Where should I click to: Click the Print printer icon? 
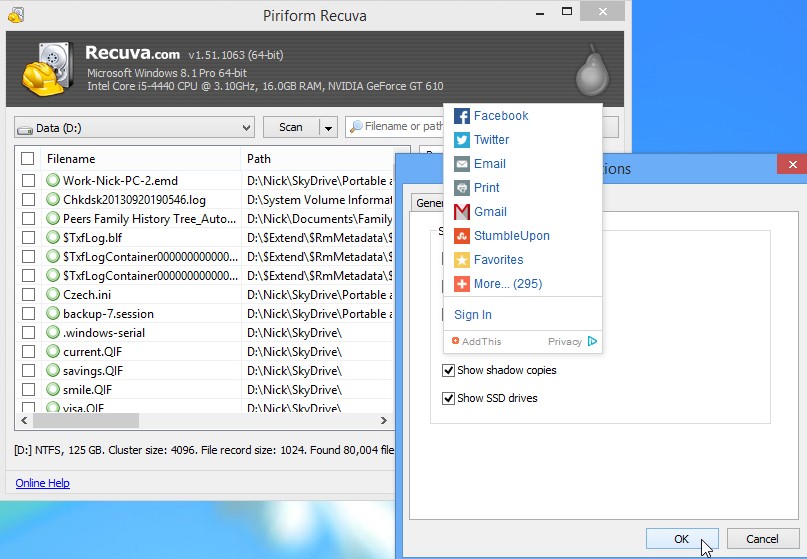[x=462, y=188]
